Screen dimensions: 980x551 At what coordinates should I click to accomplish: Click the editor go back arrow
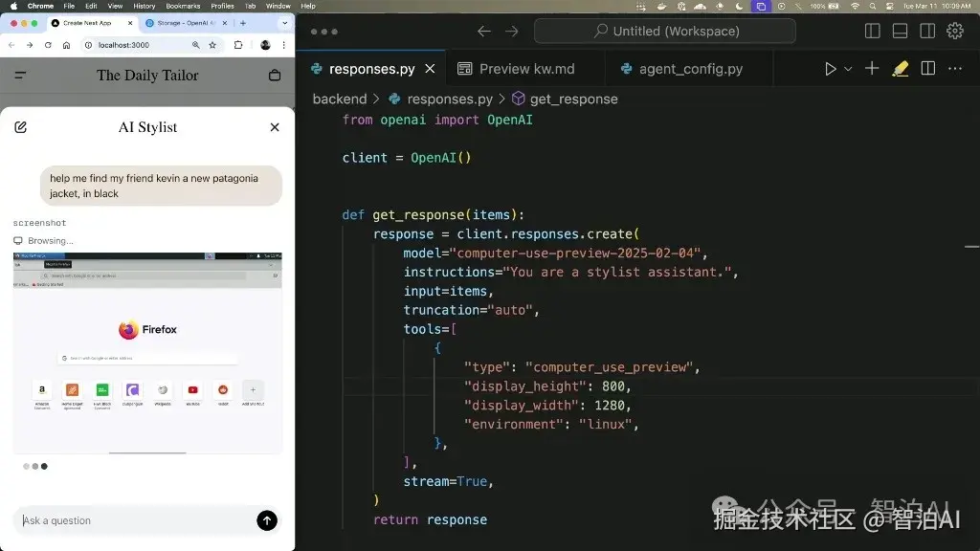tap(483, 32)
